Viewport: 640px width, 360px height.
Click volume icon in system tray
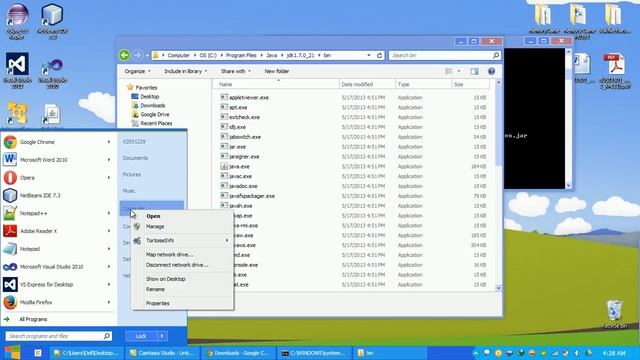pyautogui.click(x=577, y=353)
